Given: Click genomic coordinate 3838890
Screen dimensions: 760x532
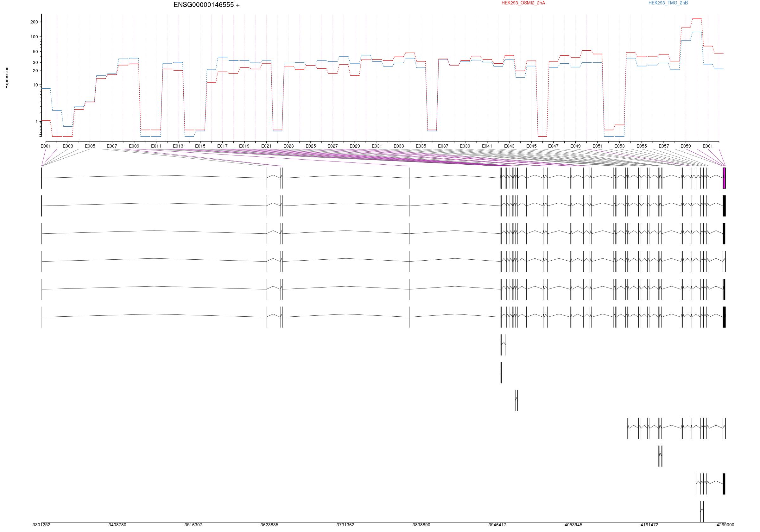Looking at the screenshot, I should [x=421, y=525].
